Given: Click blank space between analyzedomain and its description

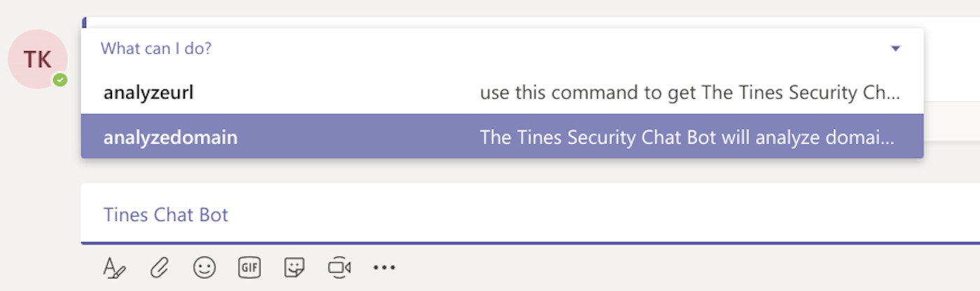Looking at the screenshot, I should (357, 137).
